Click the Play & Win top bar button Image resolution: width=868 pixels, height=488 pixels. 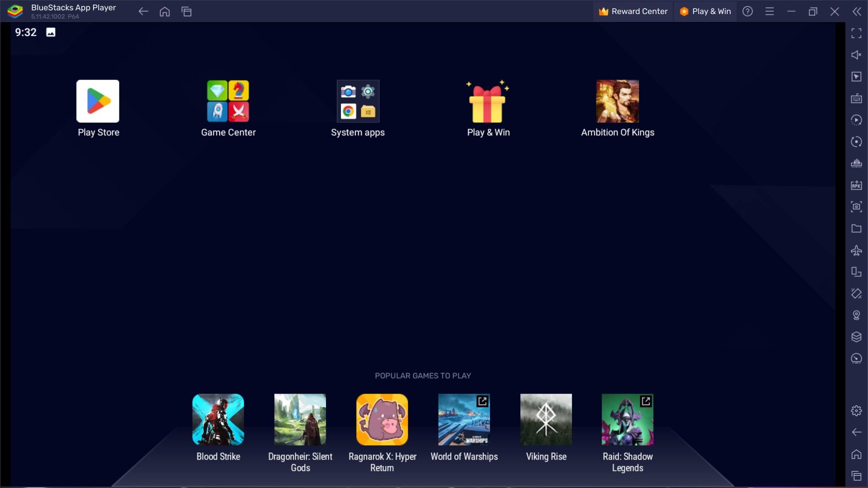click(705, 11)
